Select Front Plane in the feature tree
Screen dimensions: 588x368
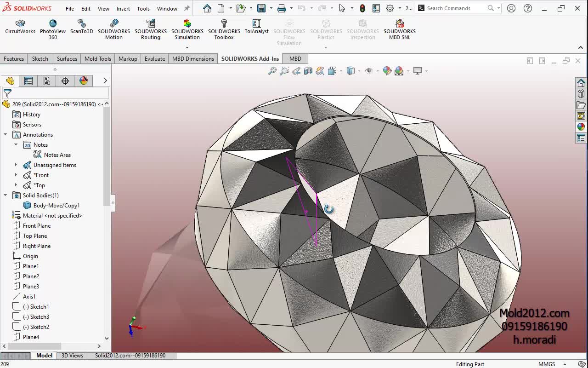(37, 226)
